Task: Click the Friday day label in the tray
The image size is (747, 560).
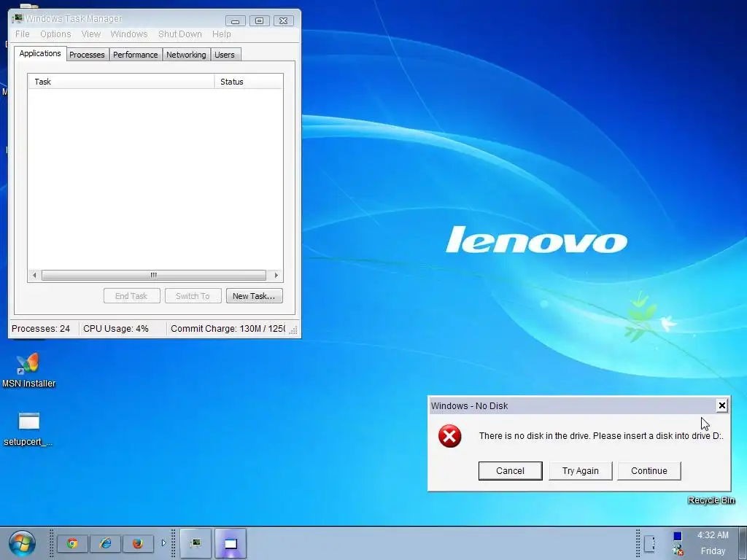Action: pyautogui.click(x=713, y=551)
